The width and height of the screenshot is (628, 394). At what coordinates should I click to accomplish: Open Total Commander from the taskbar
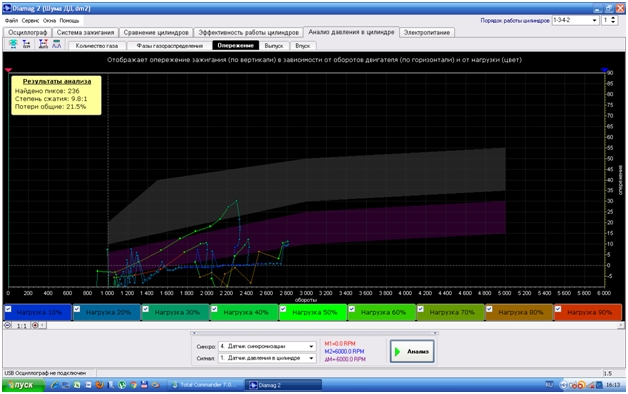coord(205,385)
